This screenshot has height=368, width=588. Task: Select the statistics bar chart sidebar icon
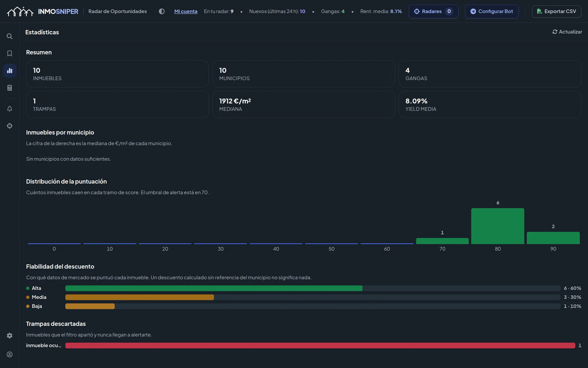tap(9, 71)
